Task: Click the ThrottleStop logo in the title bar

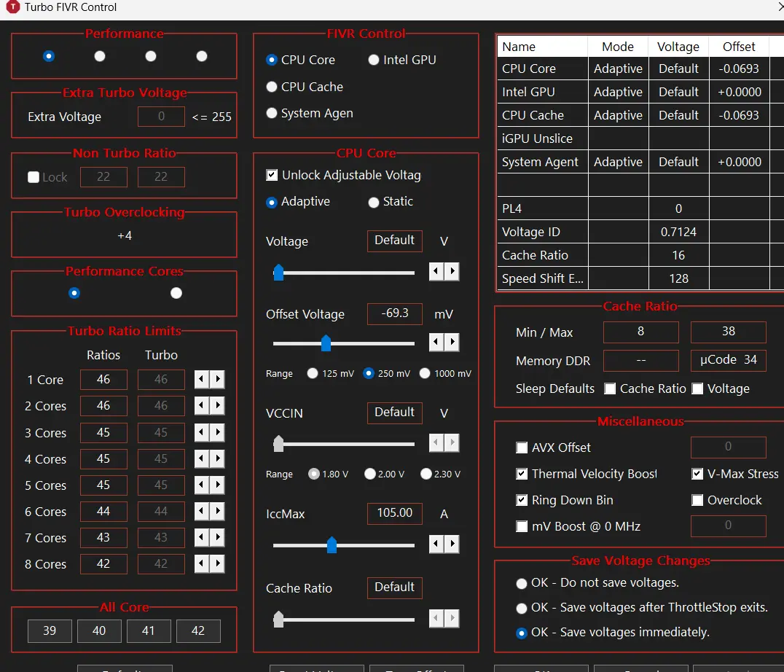Action: pyautogui.click(x=12, y=7)
